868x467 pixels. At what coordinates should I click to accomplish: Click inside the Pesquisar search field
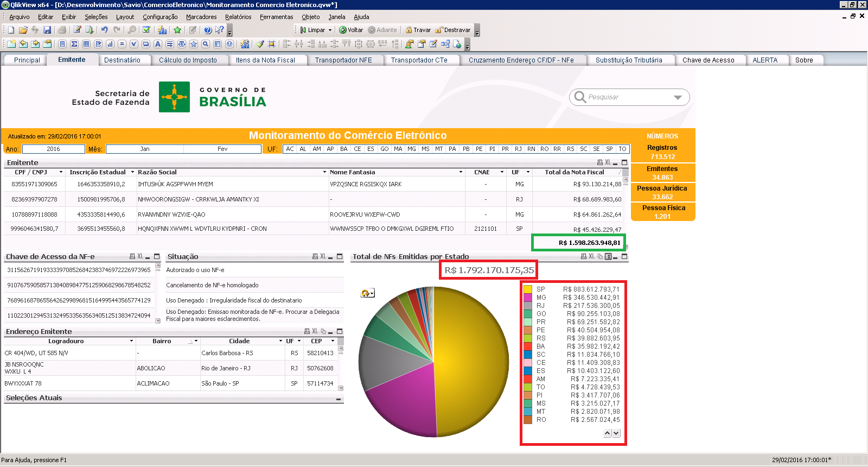click(629, 97)
